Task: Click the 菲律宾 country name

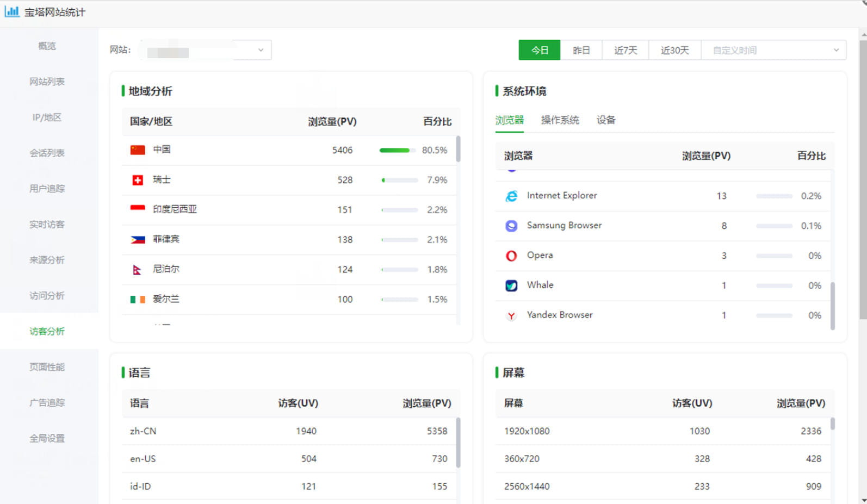Action: [166, 239]
